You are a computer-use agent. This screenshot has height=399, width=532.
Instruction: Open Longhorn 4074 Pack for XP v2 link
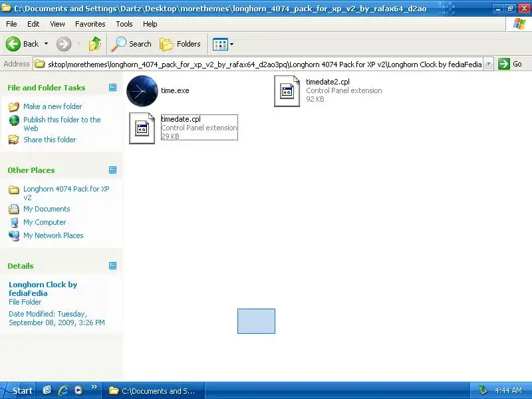coord(66,193)
